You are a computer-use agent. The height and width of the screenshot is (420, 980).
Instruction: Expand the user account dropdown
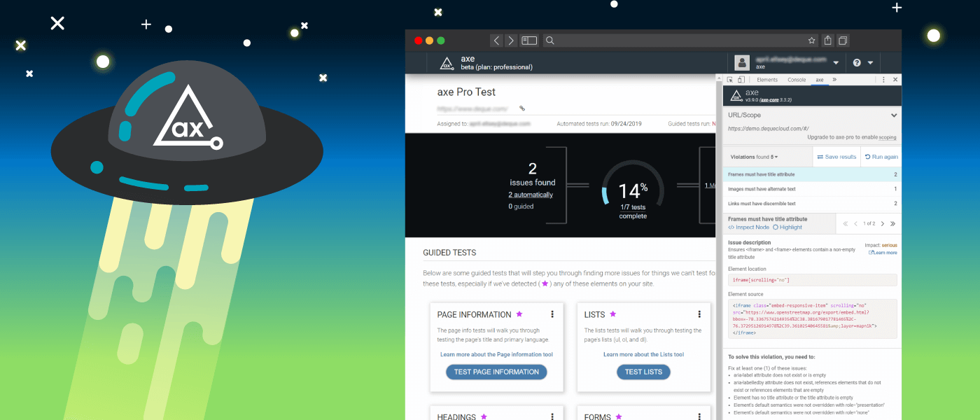[836, 63]
